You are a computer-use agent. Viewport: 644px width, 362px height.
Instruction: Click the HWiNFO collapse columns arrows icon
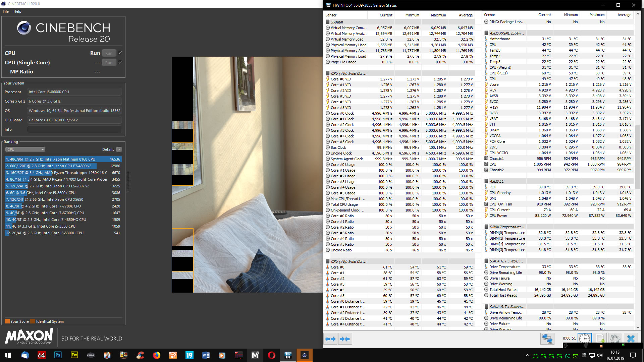(345, 339)
